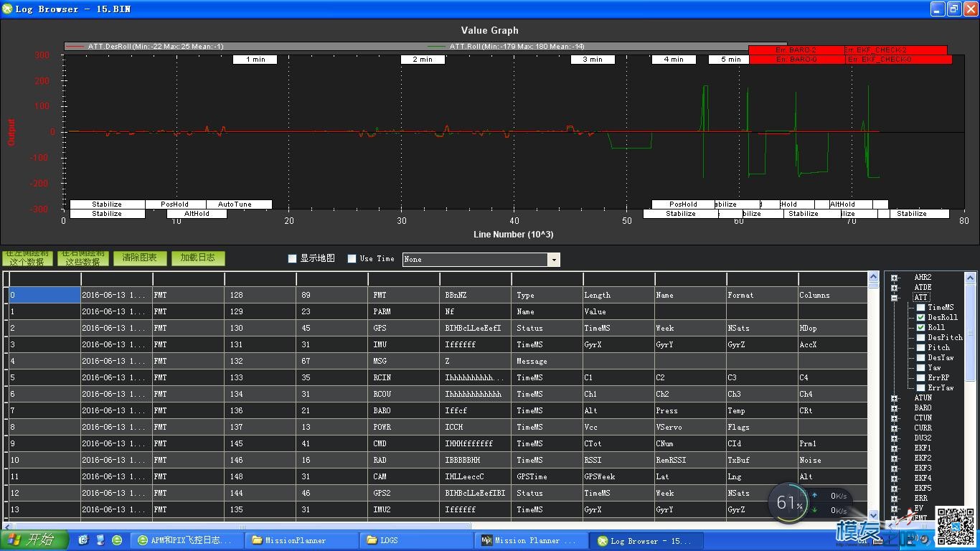Check ErrYaw in the ATT tree
The image size is (980, 551).
coord(921,387)
